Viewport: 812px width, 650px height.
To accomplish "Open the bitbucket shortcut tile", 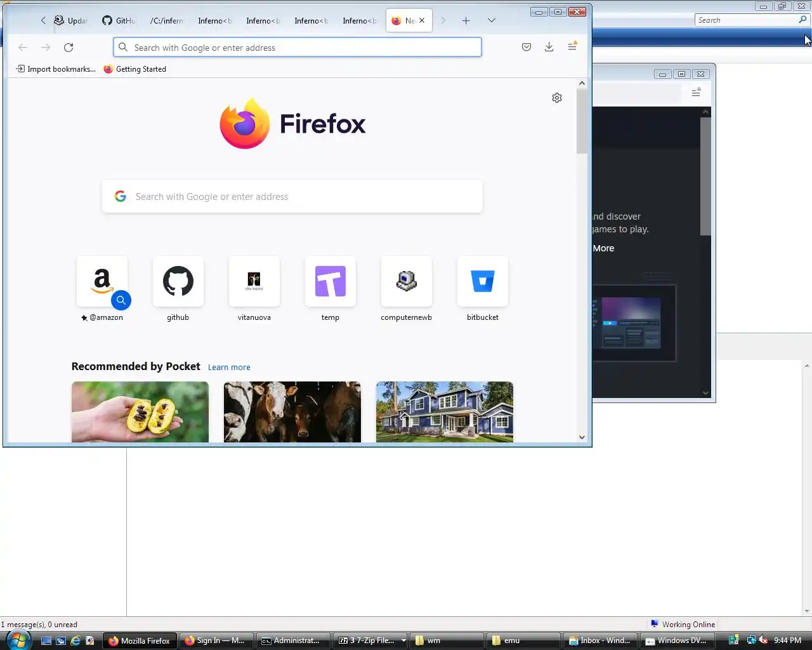I will pos(483,281).
